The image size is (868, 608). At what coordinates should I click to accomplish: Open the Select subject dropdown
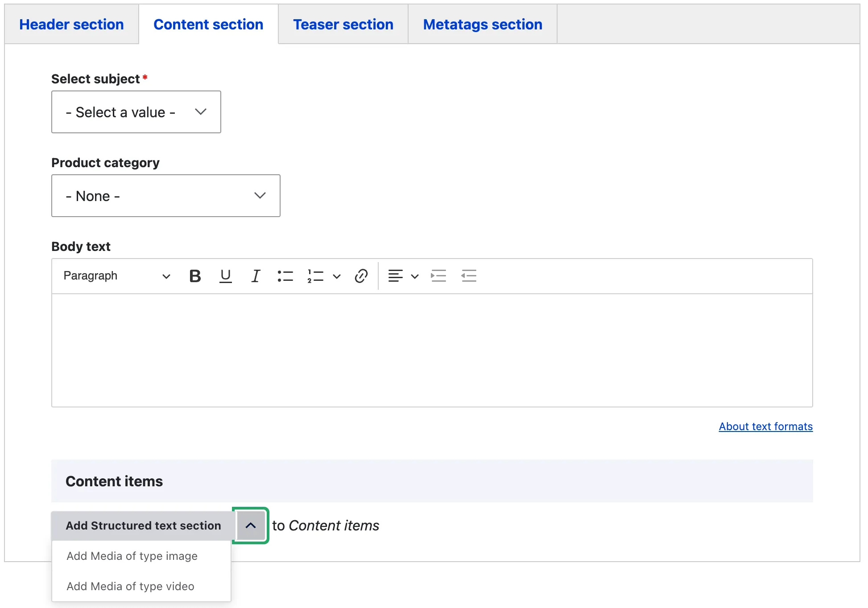[x=136, y=112]
